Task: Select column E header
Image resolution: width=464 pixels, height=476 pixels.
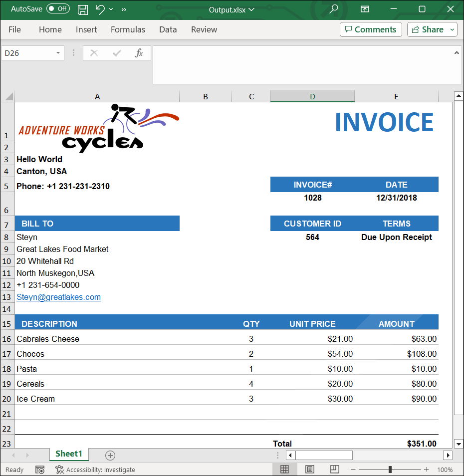Action: [x=396, y=96]
